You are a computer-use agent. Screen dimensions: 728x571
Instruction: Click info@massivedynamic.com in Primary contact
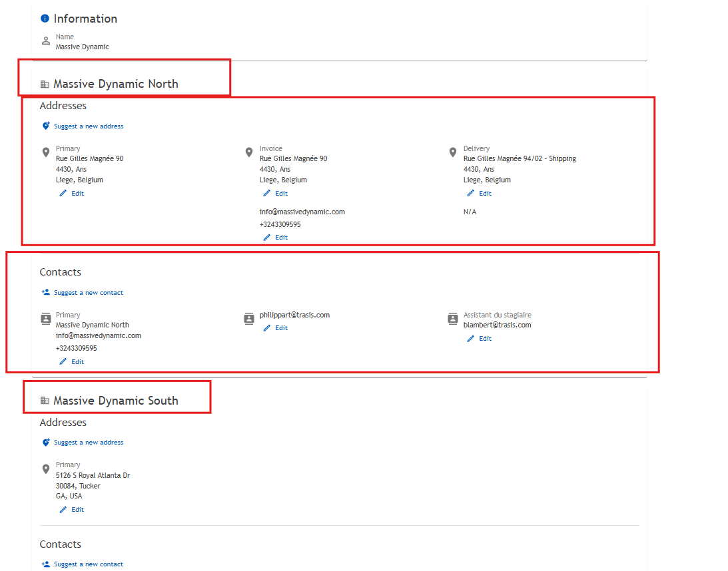point(99,336)
